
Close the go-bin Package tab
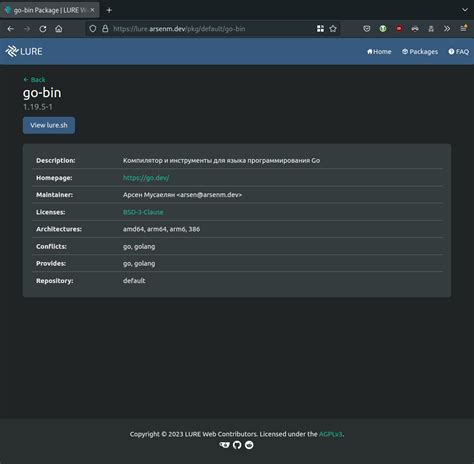(92, 10)
